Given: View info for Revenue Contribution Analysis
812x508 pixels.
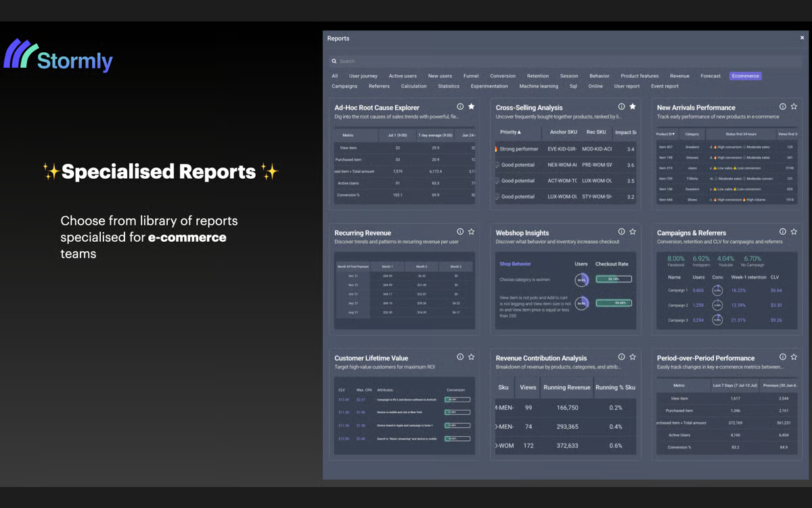Looking at the screenshot, I should (x=621, y=357).
